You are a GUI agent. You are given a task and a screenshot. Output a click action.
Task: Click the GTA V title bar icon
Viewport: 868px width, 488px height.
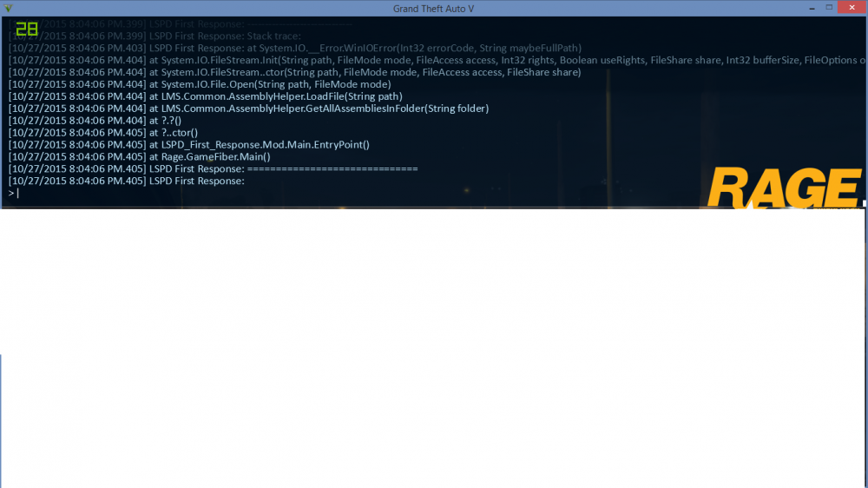click(x=8, y=9)
